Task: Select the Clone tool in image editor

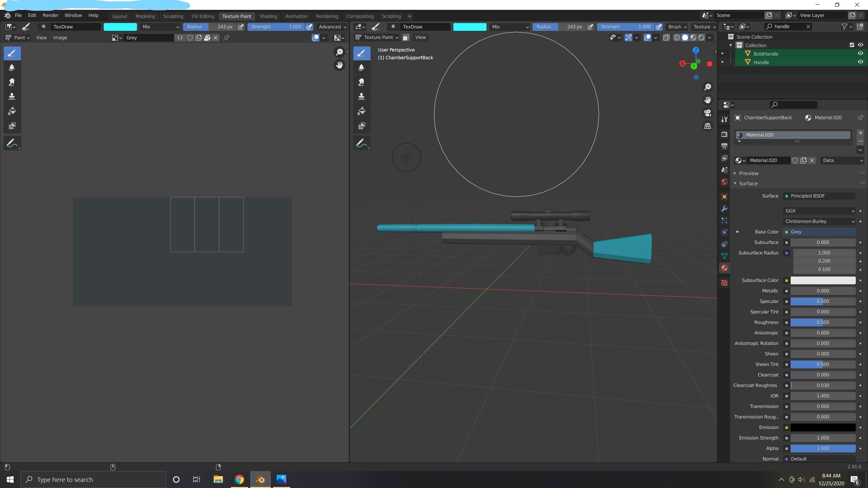Action: click(12, 97)
